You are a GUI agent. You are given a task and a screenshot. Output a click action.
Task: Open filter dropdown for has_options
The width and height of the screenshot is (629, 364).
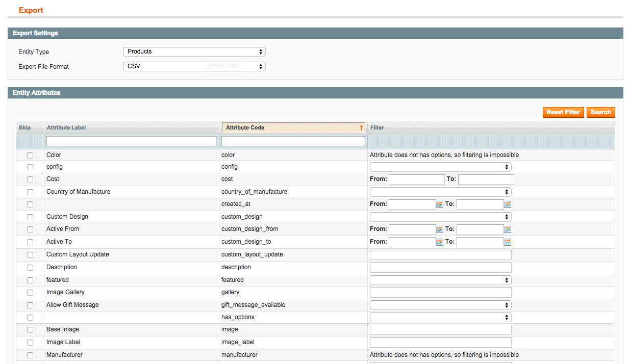(x=440, y=317)
